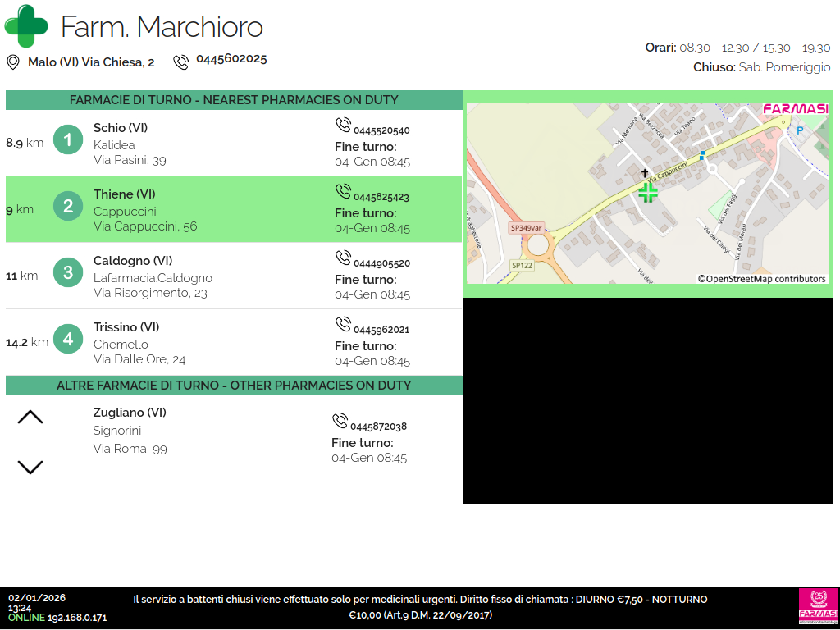Select number 1 badge for Schio
Screen dimensions: 840x630
[68, 139]
